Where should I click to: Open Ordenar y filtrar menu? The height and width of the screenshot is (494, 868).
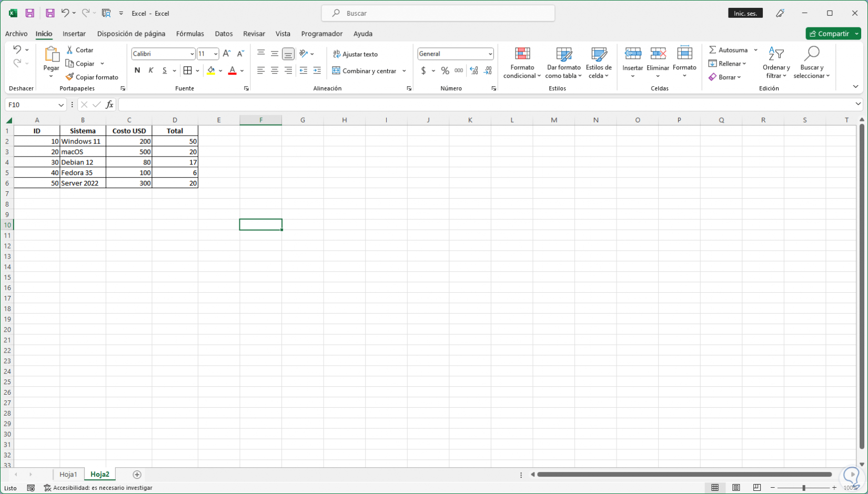[x=776, y=63]
